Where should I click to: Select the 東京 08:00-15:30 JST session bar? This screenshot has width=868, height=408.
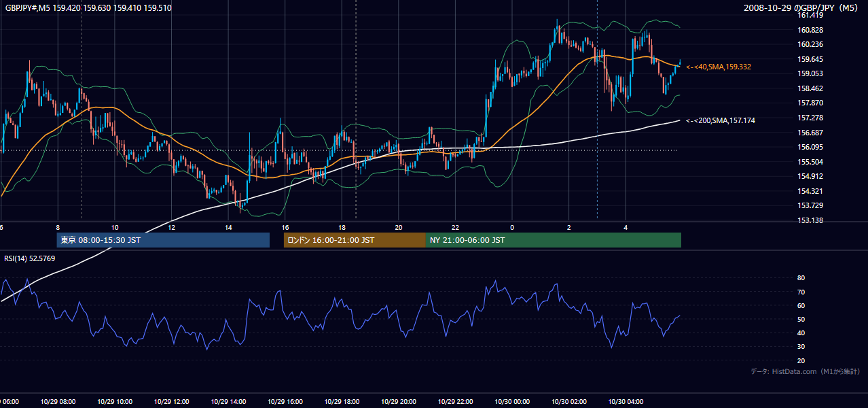163,240
